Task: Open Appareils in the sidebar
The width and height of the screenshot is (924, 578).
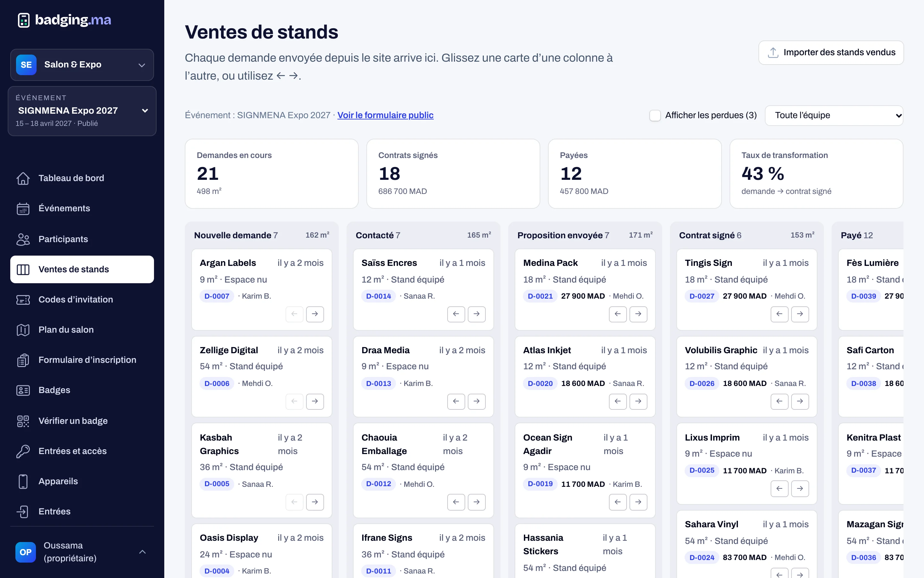Action: click(x=82, y=481)
